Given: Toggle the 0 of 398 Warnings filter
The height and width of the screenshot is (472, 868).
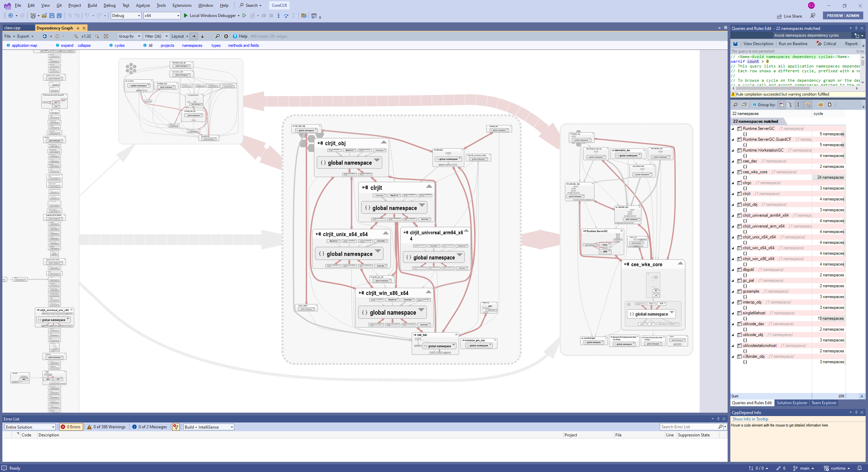Looking at the screenshot, I should coord(106,427).
